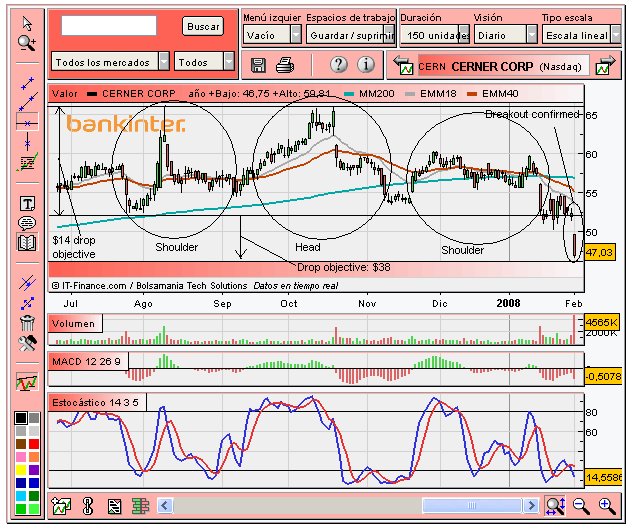Choose the line segment drawing tool
The width and height of the screenshot is (632, 529).
pyautogui.click(x=27, y=83)
